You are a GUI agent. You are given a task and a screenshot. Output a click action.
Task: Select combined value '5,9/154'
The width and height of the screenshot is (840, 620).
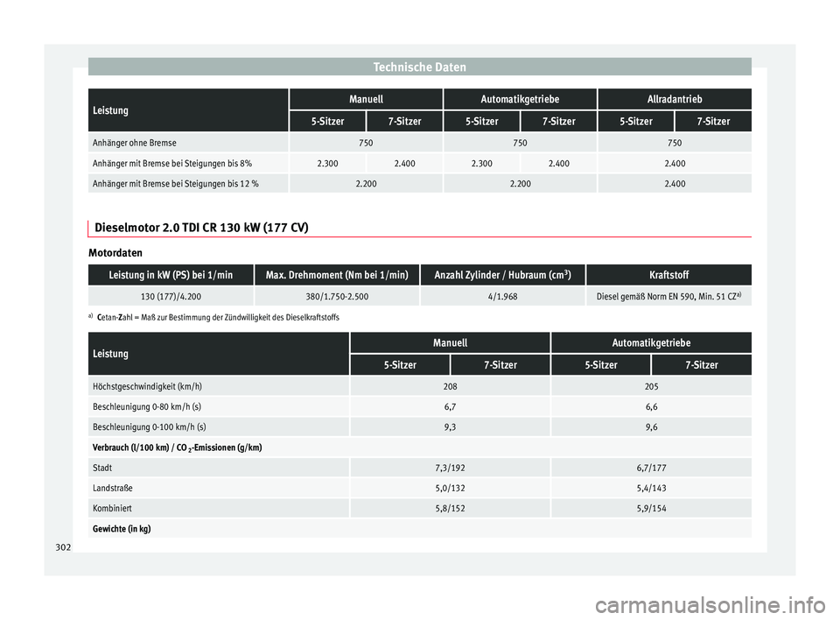pos(651,509)
